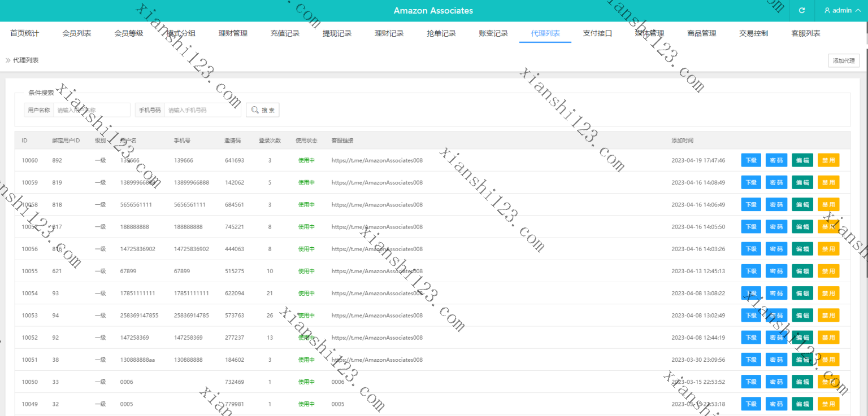The image size is (868, 416).
Task: Click 密码 button for agent 10050
Action: pyautogui.click(x=776, y=382)
